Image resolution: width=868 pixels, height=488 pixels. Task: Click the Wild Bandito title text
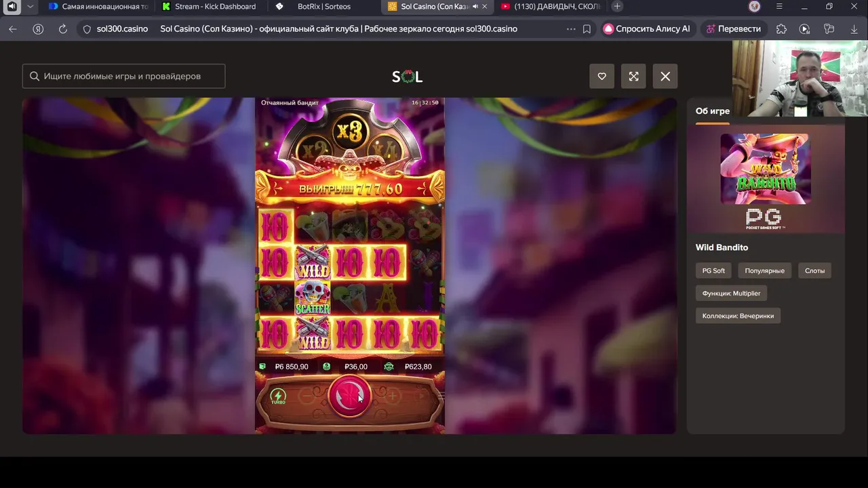click(722, 247)
